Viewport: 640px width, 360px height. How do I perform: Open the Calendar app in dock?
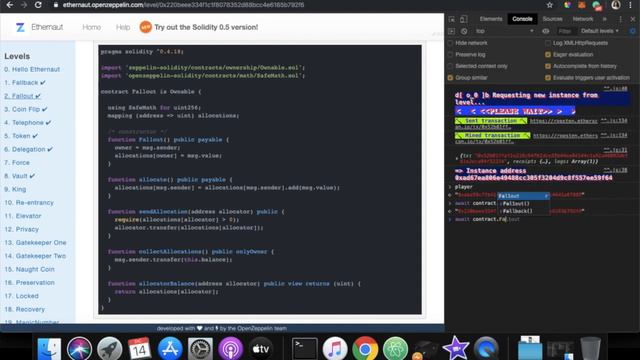coord(140,349)
